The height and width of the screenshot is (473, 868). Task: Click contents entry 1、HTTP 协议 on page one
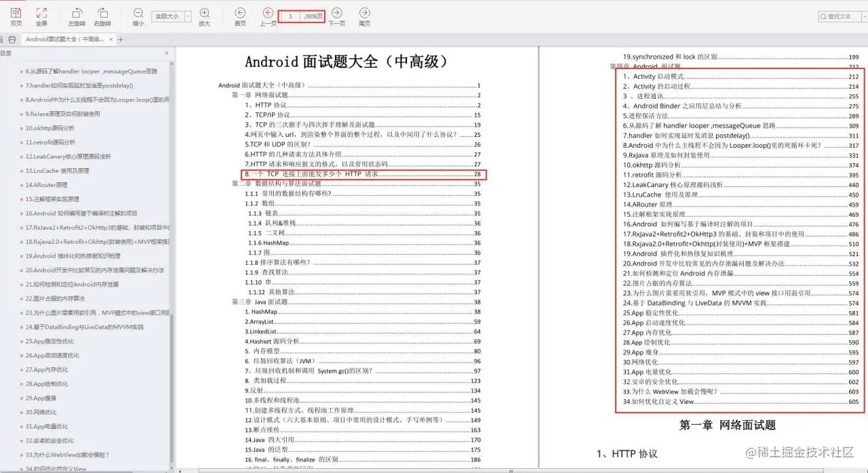(363, 106)
